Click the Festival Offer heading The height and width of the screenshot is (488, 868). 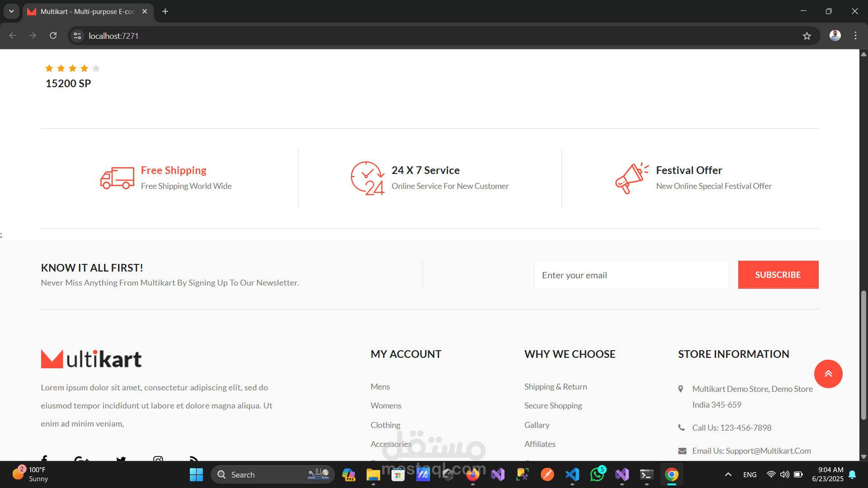689,170
